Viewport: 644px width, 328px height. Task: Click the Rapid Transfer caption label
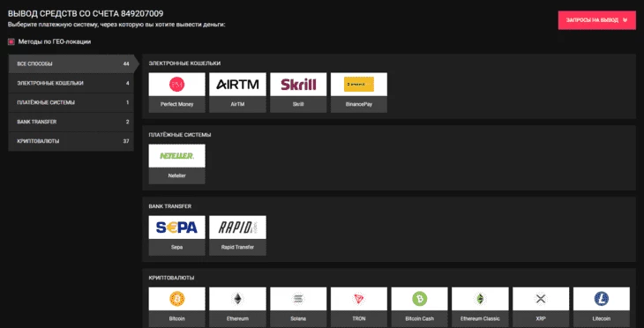click(237, 247)
